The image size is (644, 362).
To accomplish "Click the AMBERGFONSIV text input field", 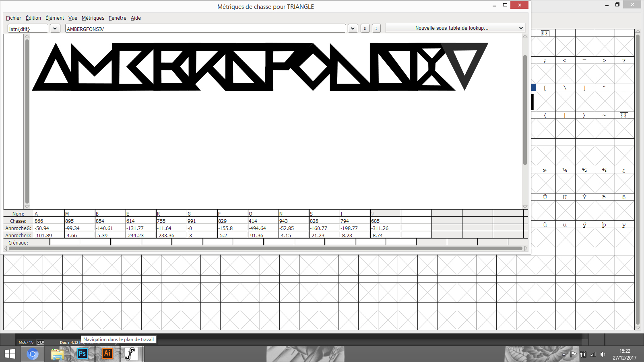I will 205,29.
